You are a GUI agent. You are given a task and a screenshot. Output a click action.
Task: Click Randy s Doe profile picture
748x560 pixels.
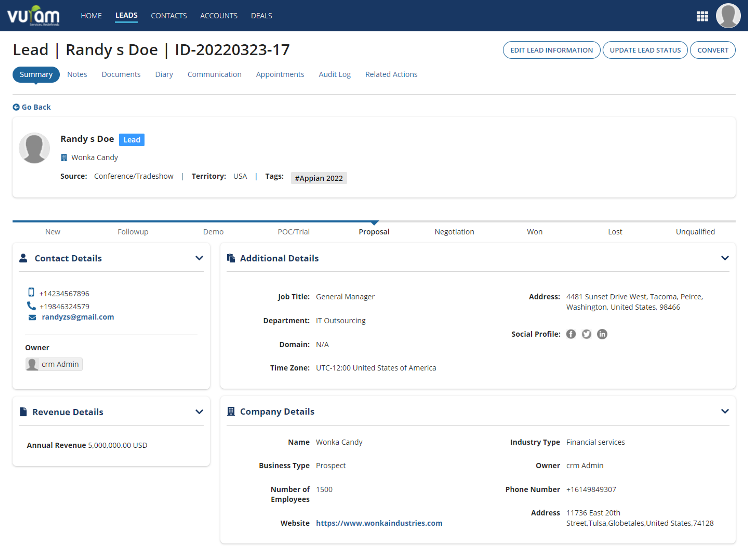tap(34, 148)
